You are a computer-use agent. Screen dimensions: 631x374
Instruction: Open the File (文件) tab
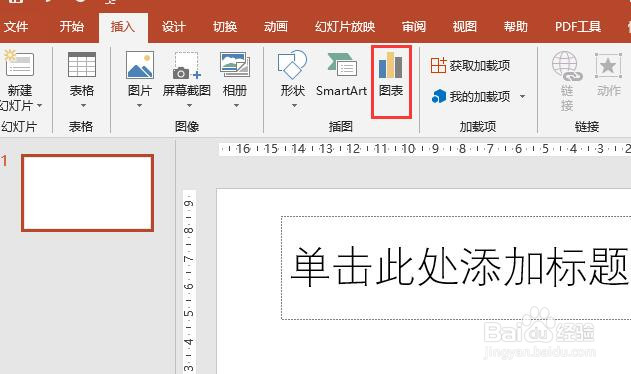tap(16, 27)
